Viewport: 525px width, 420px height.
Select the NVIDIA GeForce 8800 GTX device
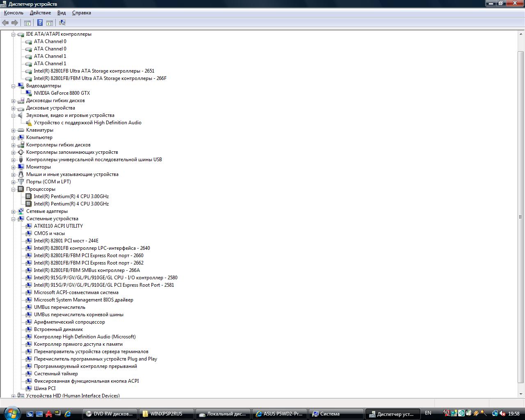(62, 93)
